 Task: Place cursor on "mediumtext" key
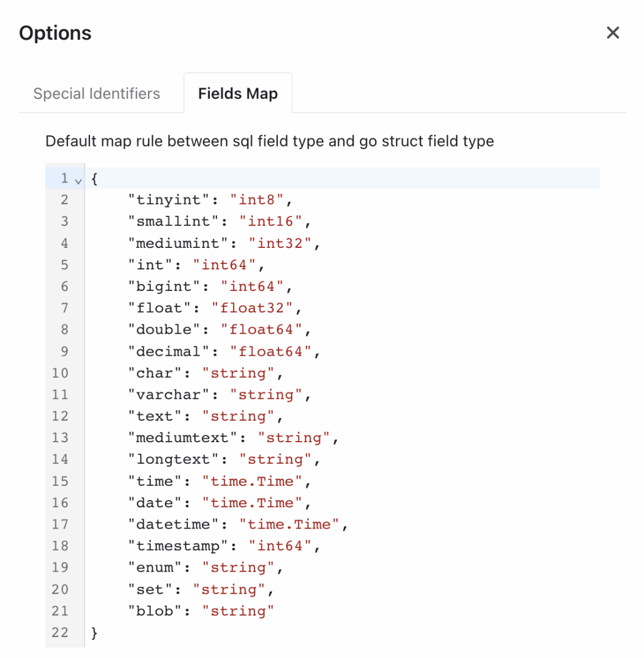[x=182, y=437]
